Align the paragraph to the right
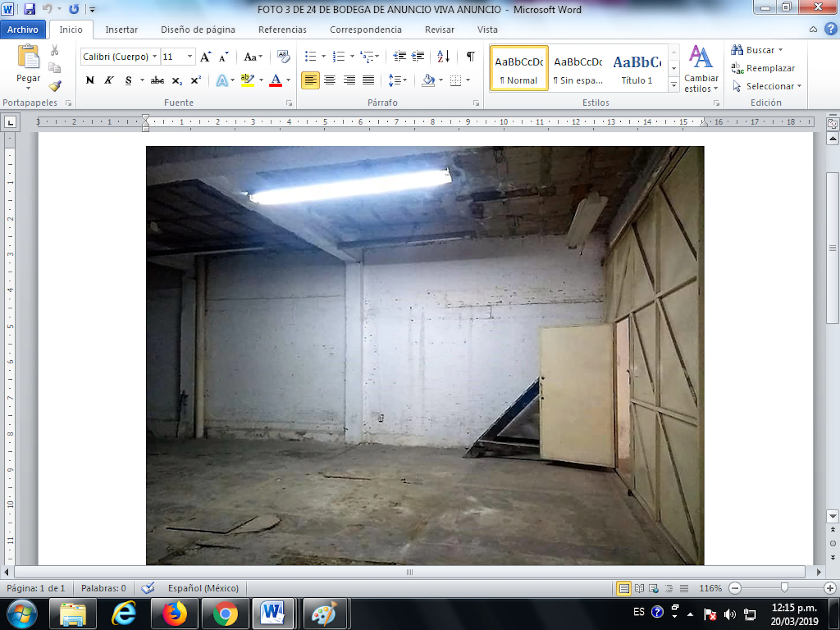The image size is (840, 630). [349, 80]
